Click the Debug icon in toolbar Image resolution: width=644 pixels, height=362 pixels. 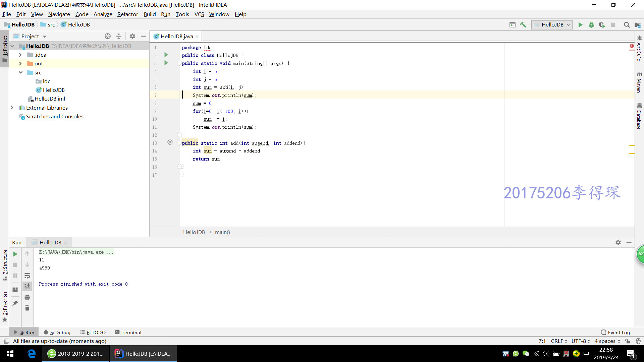(x=591, y=24)
